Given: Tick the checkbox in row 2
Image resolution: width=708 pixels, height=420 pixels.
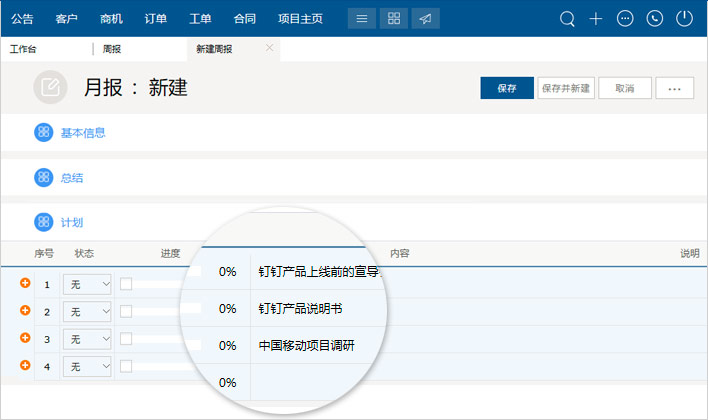Looking at the screenshot, I should [126, 311].
